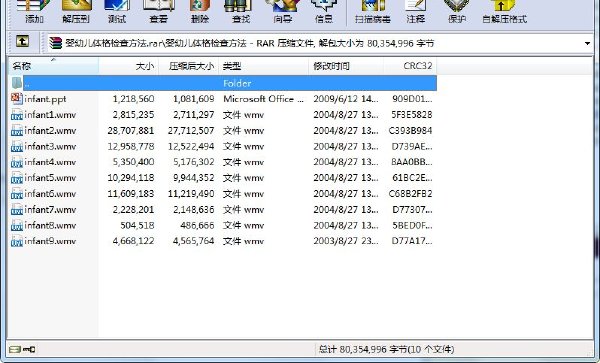600x363 pixels.
Task: Click the infant5.wmv video file icon
Action: (17, 178)
